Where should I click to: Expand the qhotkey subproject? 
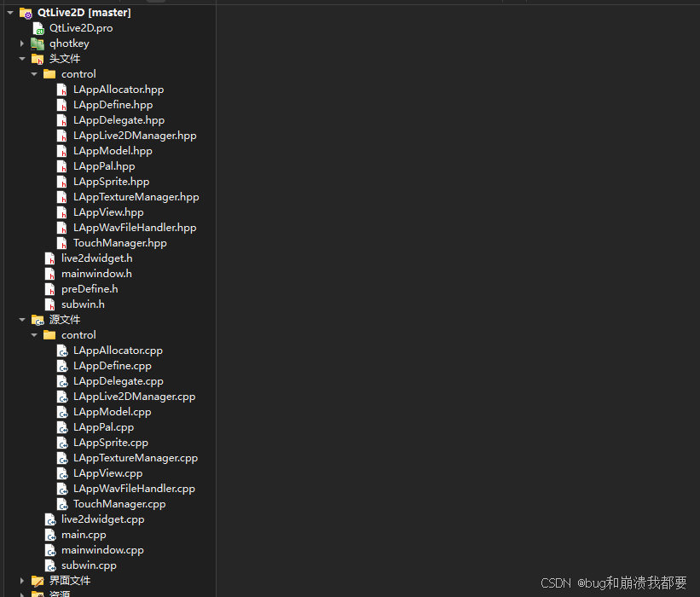22,43
